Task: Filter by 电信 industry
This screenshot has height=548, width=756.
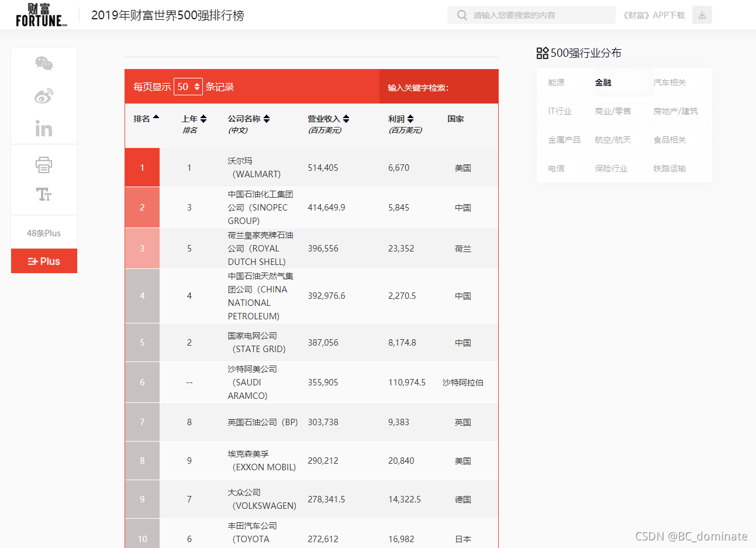Action: click(557, 168)
